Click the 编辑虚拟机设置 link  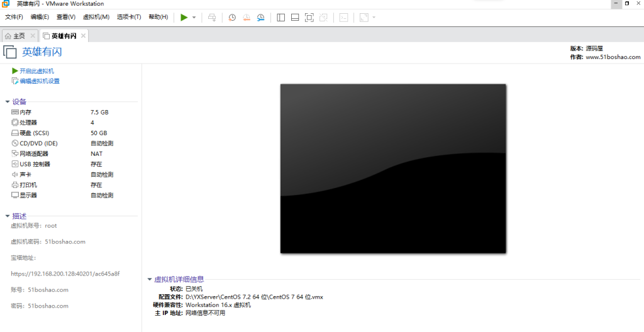click(x=39, y=81)
